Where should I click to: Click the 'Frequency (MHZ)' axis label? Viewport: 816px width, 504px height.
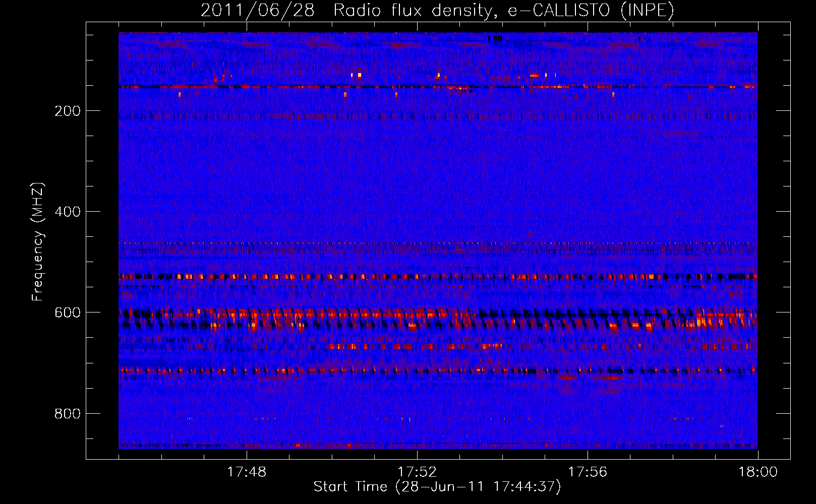(x=38, y=242)
